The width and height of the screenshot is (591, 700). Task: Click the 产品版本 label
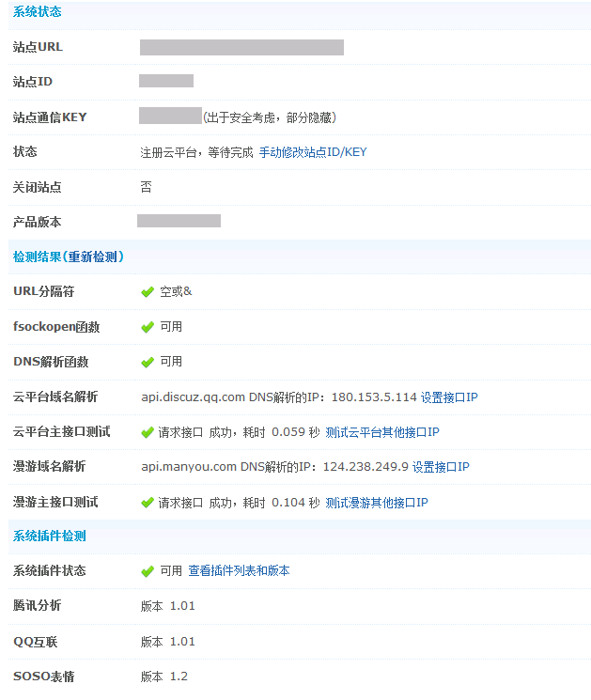tap(37, 222)
